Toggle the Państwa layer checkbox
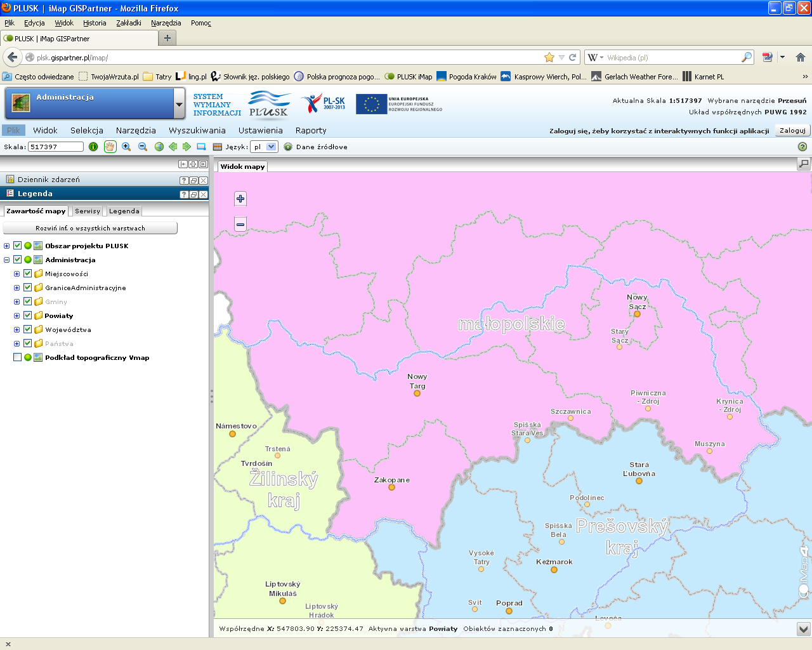 [28, 343]
